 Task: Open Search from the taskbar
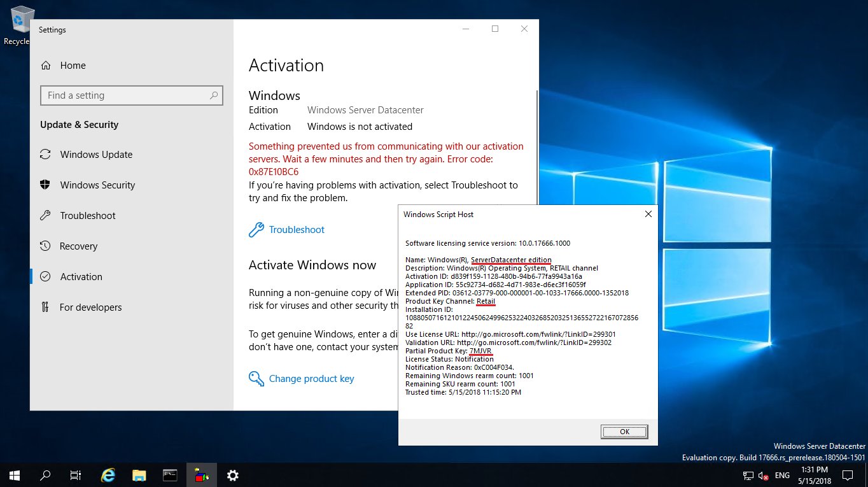[44, 474]
